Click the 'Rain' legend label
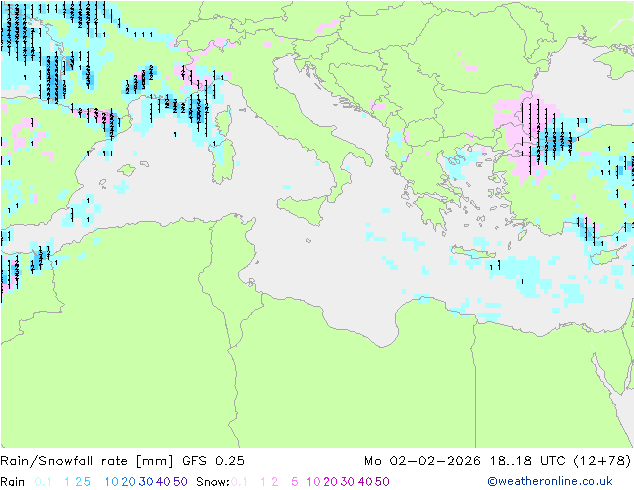The width and height of the screenshot is (634, 490). click(x=13, y=482)
